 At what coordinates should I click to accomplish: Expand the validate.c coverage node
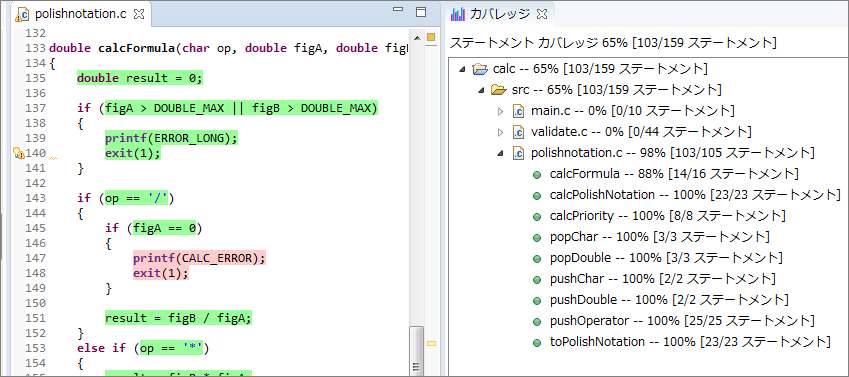pos(500,132)
